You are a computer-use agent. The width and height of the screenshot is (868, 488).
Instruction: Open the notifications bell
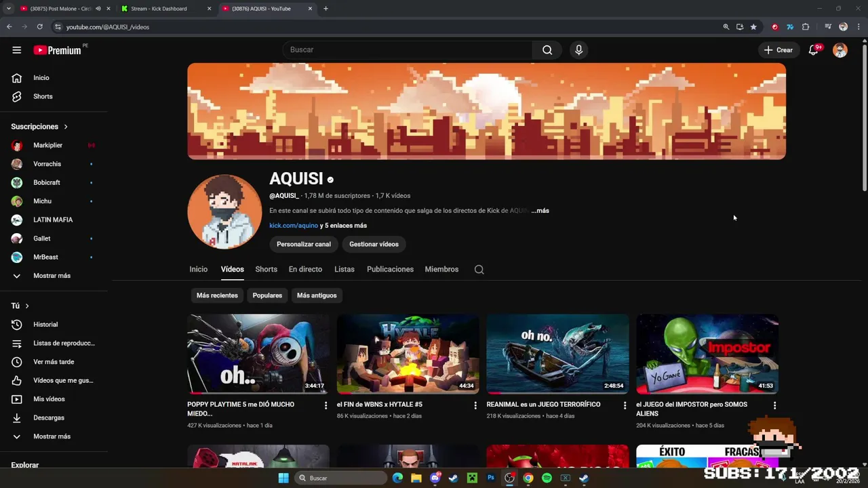[x=813, y=50]
